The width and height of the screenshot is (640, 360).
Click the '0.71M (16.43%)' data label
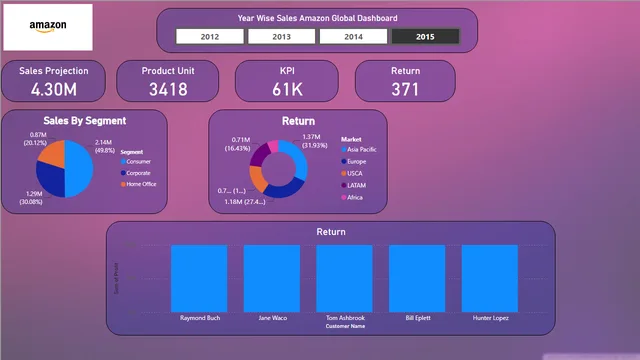pos(238,144)
